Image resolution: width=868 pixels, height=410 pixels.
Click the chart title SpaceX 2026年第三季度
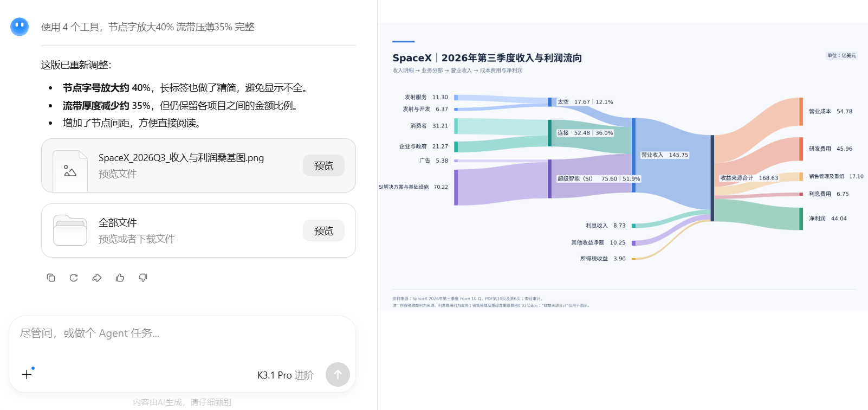click(x=487, y=57)
